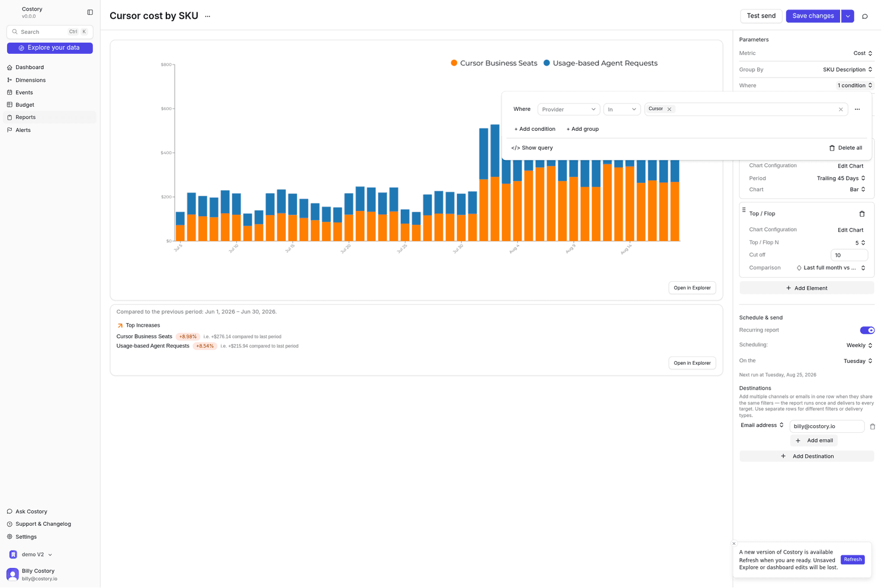The image size is (888, 588).
Task: Change Email address destination type
Action: (762, 425)
